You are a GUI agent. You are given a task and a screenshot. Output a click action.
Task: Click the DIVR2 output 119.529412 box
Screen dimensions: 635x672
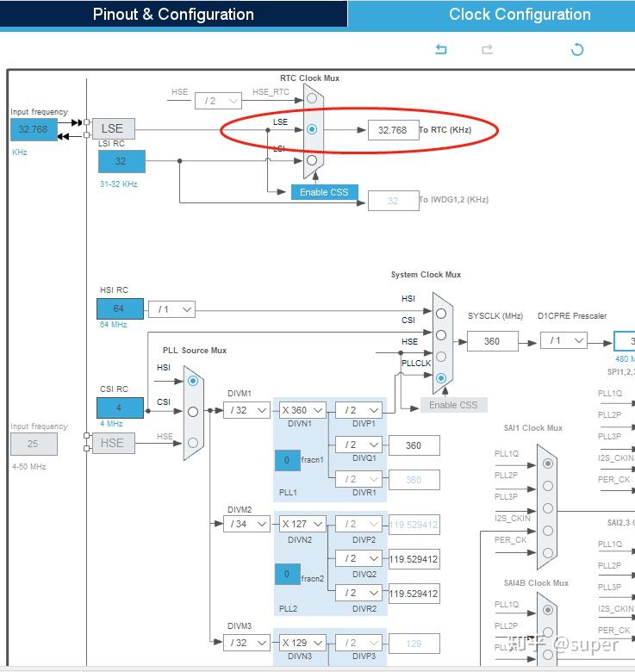tap(414, 594)
